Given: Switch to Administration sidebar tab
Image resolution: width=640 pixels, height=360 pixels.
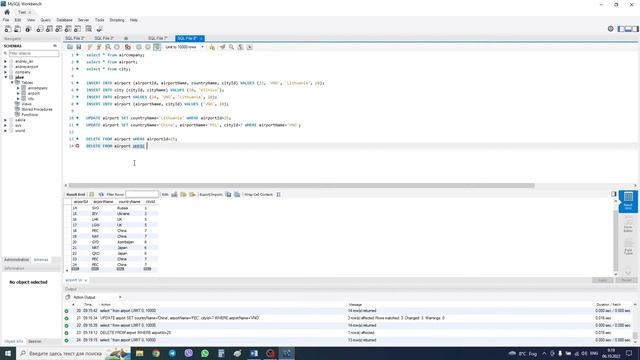Looking at the screenshot, I should click(x=16, y=260).
